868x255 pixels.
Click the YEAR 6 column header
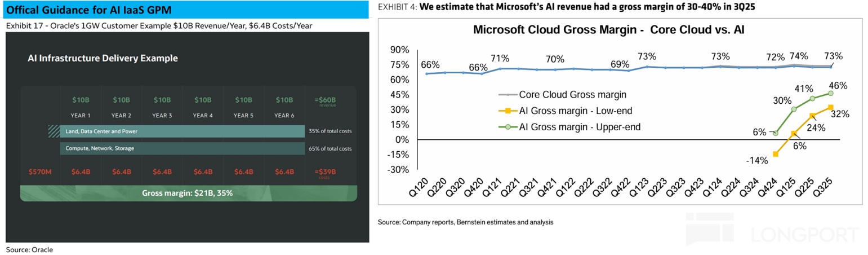coord(284,115)
